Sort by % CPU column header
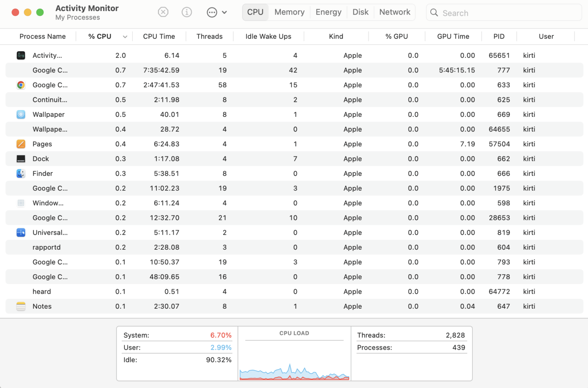The image size is (588, 388). point(100,36)
